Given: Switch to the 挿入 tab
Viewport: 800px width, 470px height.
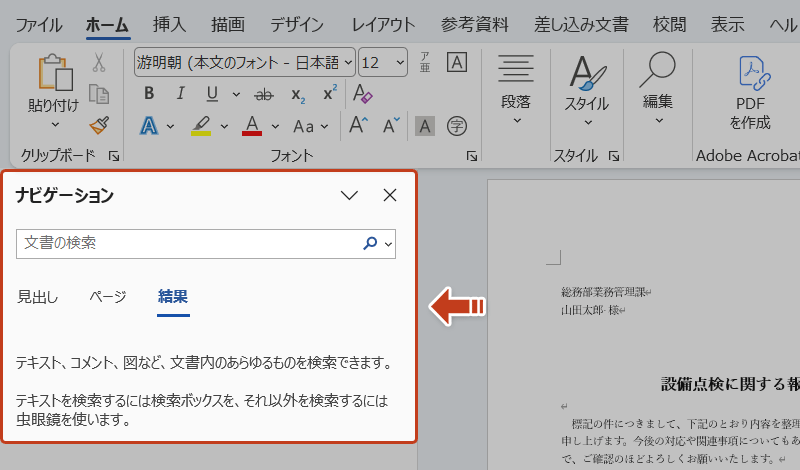Looking at the screenshot, I should coord(169,24).
